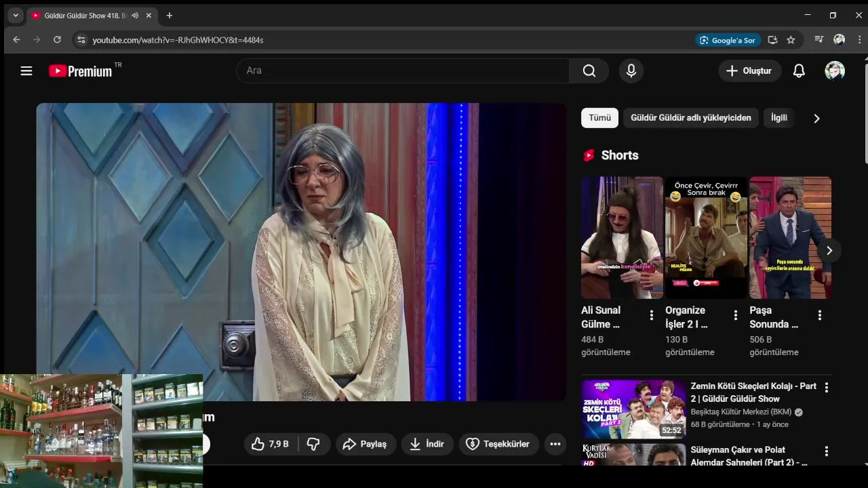The image size is (868, 488).
Task: Select the Tümü filter chip
Action: click(x=599, y=118)
